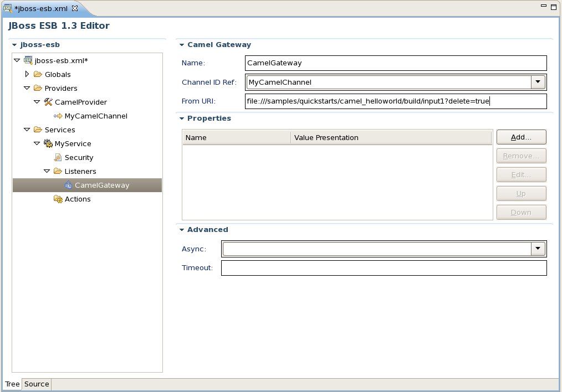Collapse the jboss-esb.xml* root node

coord(17,60)
